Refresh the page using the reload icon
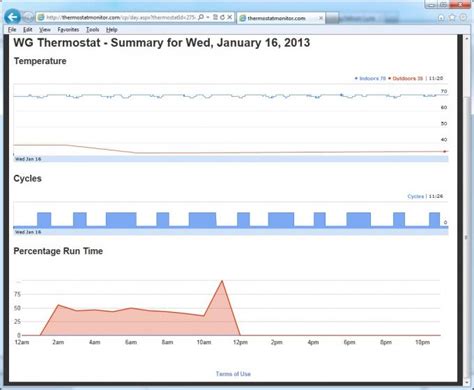 coord(222,17)
